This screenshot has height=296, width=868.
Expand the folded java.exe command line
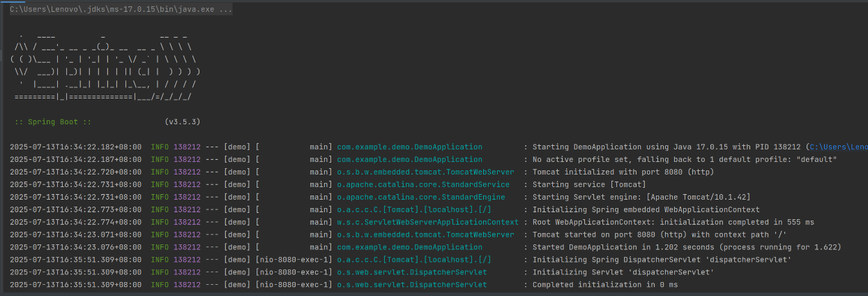tap(121, 10)
